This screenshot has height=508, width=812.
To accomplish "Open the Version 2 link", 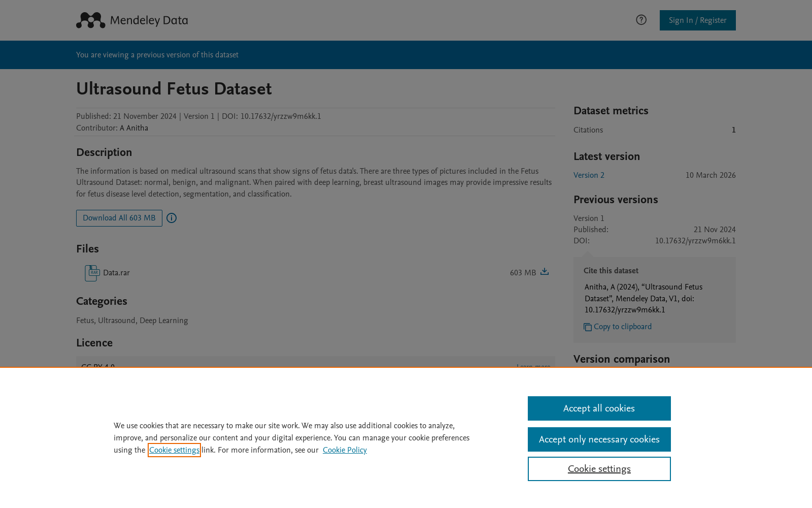I will (x=589, y=175).
